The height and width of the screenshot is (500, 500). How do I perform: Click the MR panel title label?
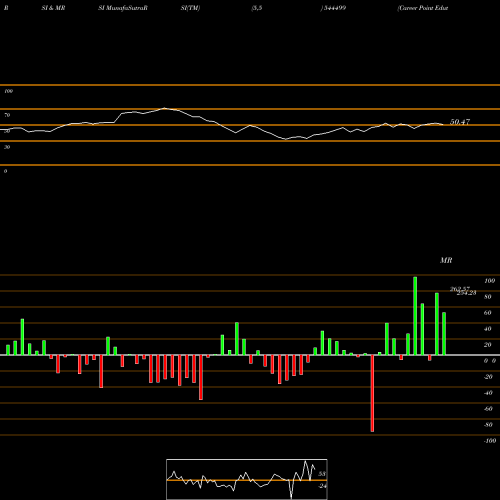(x=446, y=260)
